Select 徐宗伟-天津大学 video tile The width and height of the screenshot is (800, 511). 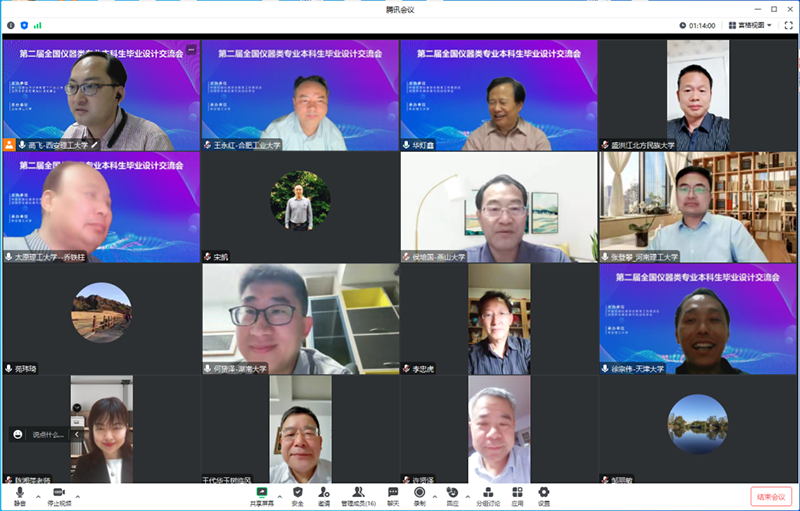698,320
